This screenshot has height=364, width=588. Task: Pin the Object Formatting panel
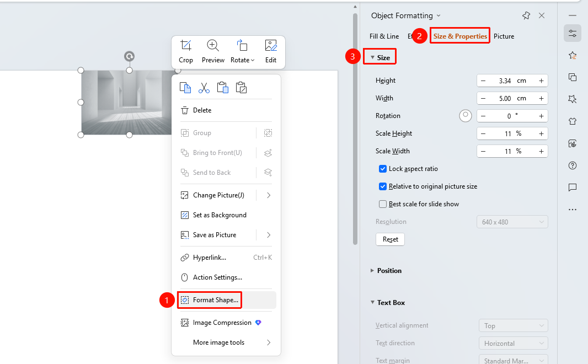pyautogui.click(x=526, y=15)
